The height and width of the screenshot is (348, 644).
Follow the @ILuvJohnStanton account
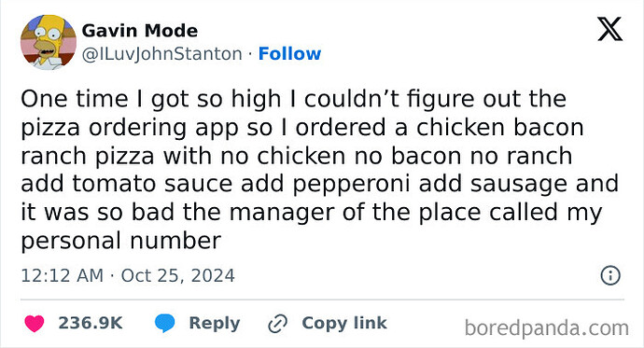(x=289, y=54)
